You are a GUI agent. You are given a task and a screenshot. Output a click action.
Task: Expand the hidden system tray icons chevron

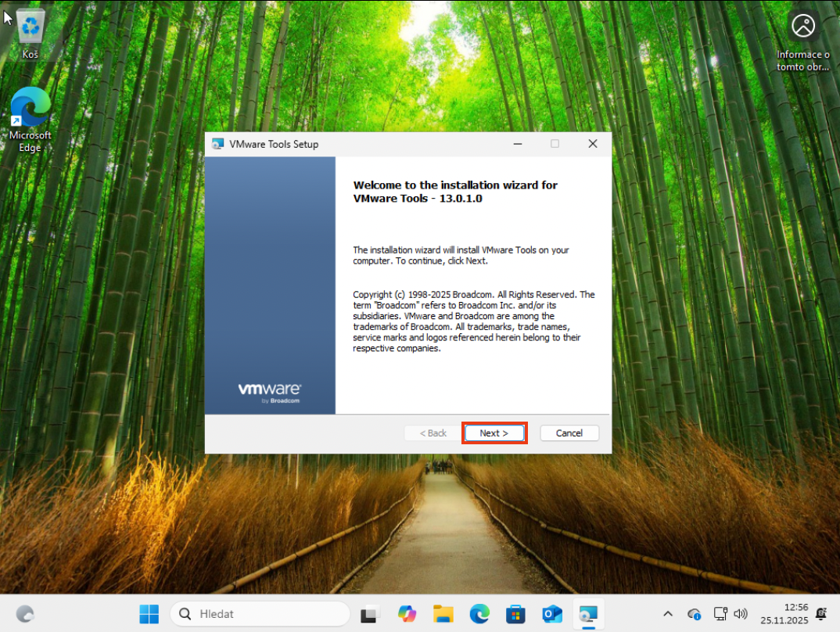pyautogui.click(x=668, y=614)
